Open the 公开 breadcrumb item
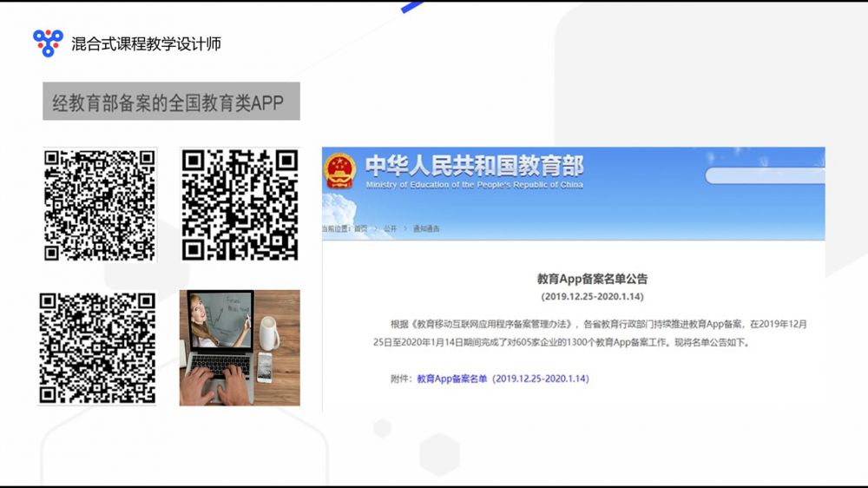This screenshot has height=488, width=868. coord(391,229)
